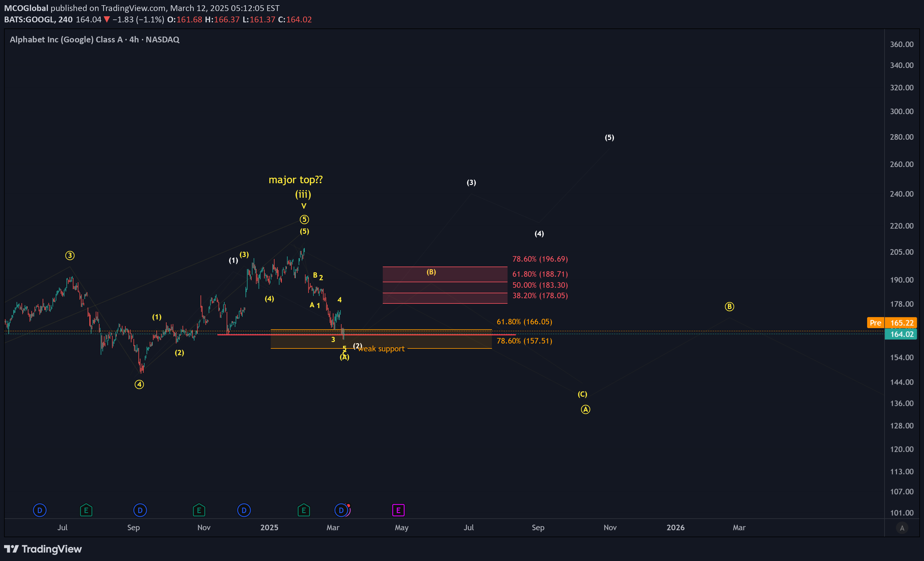Viewport: 924px width, 561px height.
Task: Click the −1.83 (−1.1%) change value
Action: [138, 19]
